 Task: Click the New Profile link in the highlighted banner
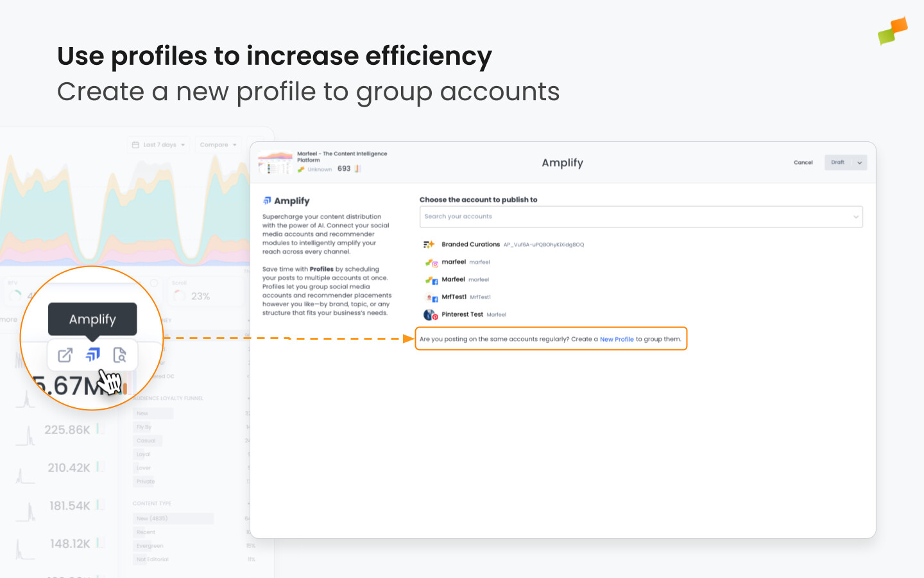(617, 339)
